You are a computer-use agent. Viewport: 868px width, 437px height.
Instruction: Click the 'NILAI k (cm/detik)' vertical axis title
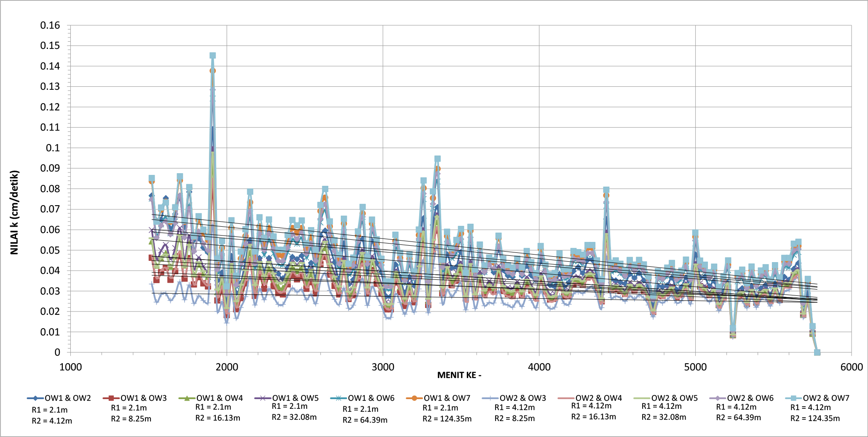click(15, 212)
